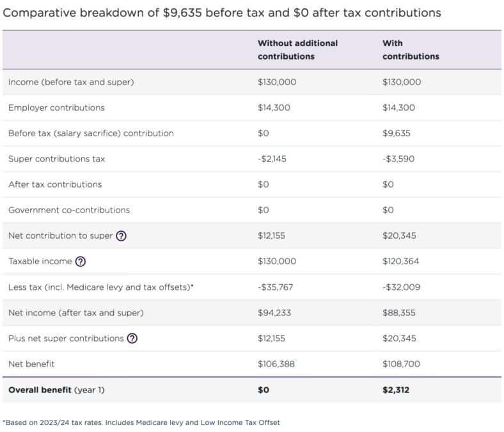Click the Employer contributions row label
This screenshot has width=504, height=432.
click(56, 108)
